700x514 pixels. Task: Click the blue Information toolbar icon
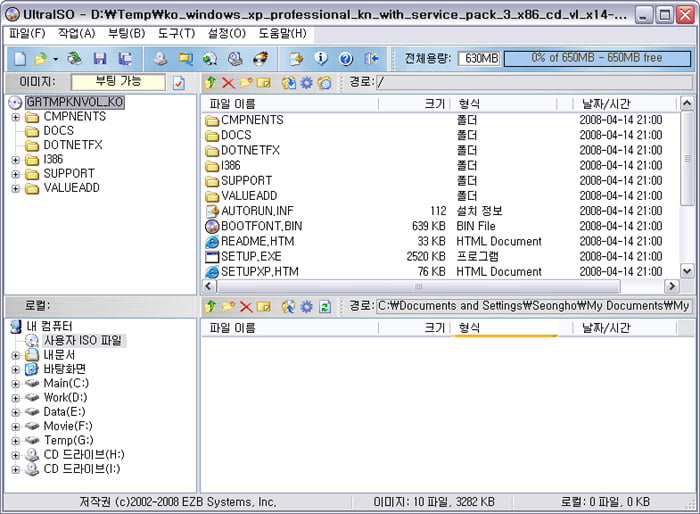pyautogui.click(x=321, y=58)
